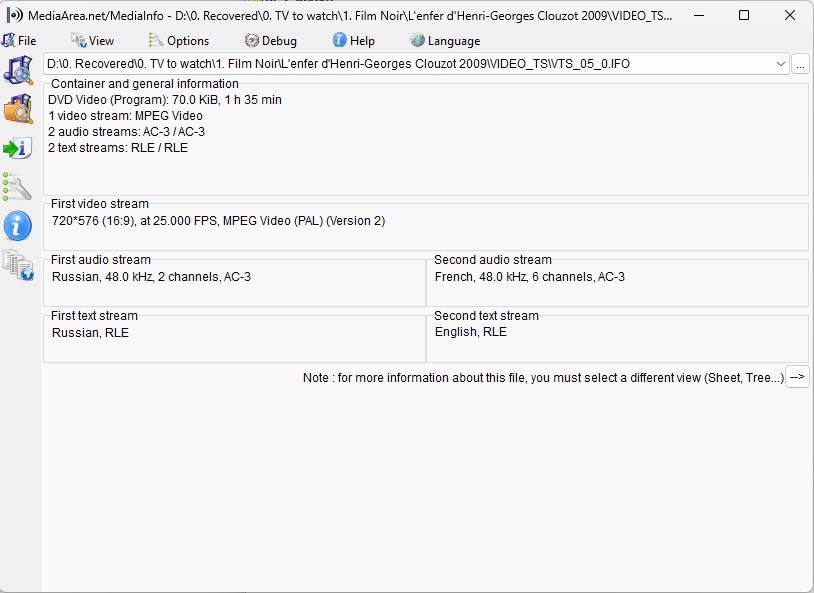Image resolution: width=814 pixels, height=593 pixels.
Task: Click the 'First video stream' heading
Action: [x=100, y=204]
